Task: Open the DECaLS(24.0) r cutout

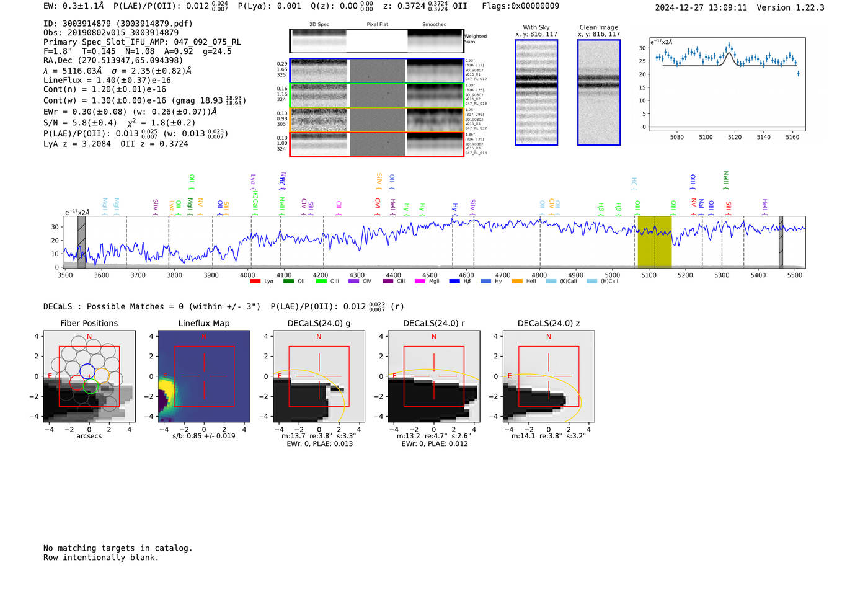Action: [x=434, y=376]
